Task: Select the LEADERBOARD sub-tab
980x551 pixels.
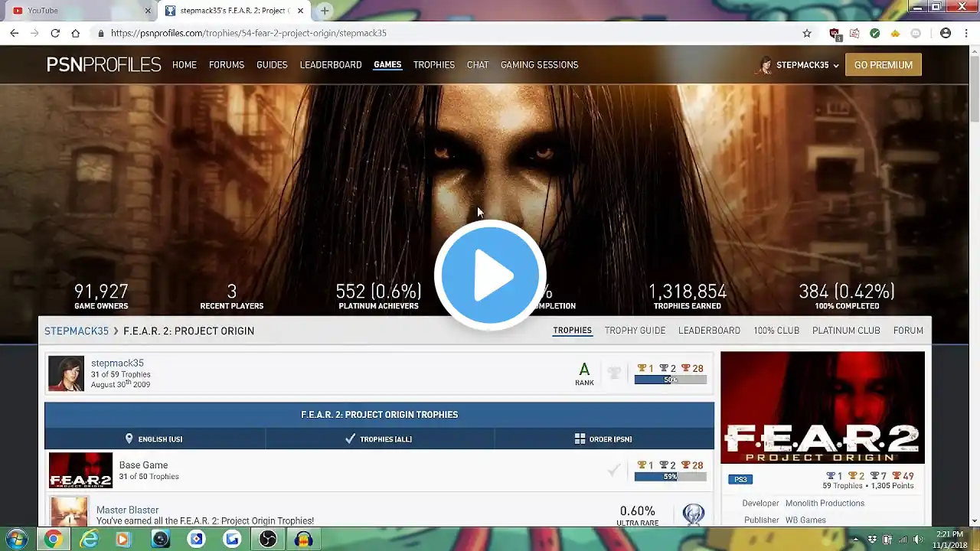Action: pyautogui.click(x=709, y=331)
